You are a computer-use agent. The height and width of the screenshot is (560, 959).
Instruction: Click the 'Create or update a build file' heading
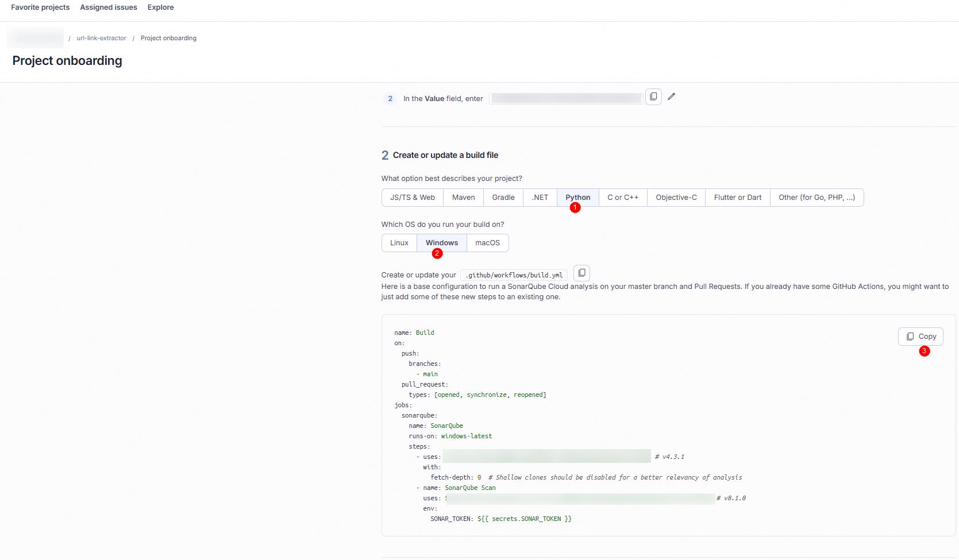(445, 155)
